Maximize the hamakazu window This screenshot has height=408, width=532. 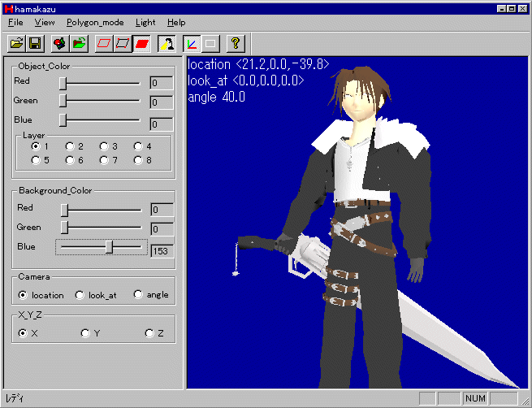point(511,9)
